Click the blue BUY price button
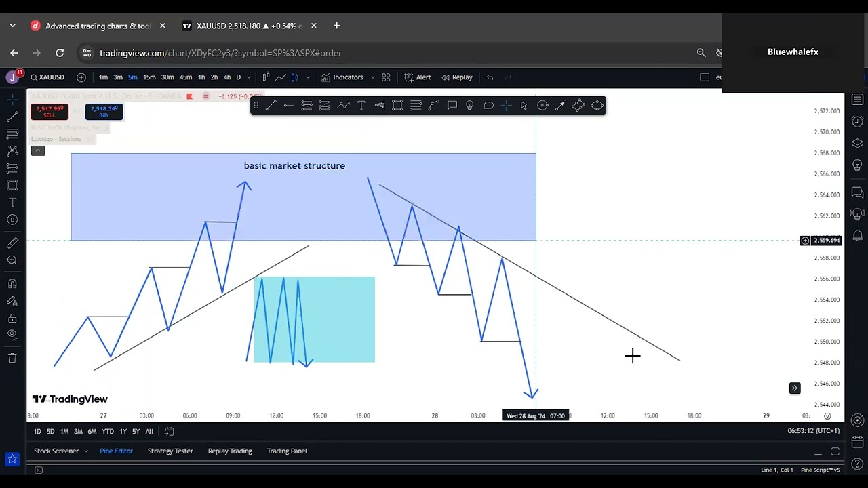 click(104, 112)
